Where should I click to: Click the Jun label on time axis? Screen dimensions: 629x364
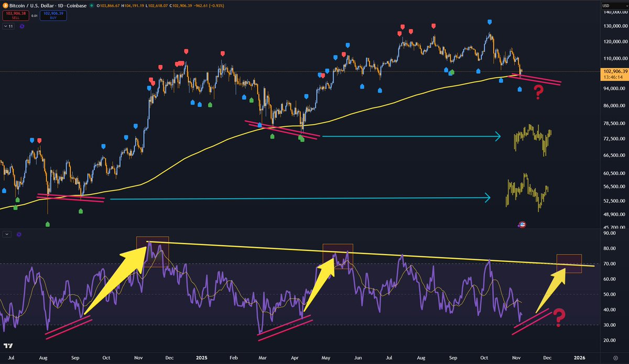click(357, 358)
